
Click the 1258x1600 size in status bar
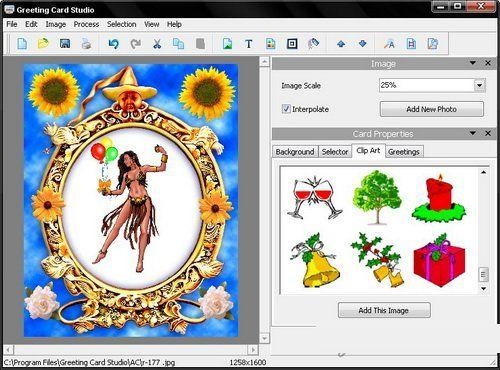pos(248,362)
